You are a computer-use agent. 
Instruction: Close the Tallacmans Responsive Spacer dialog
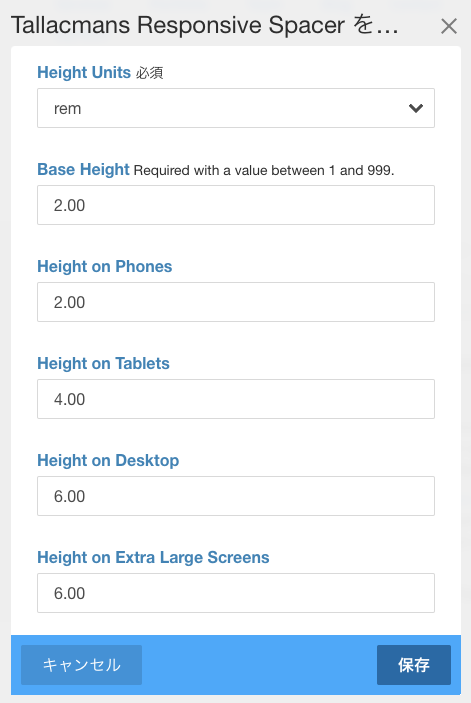click(x=449, y=26)
